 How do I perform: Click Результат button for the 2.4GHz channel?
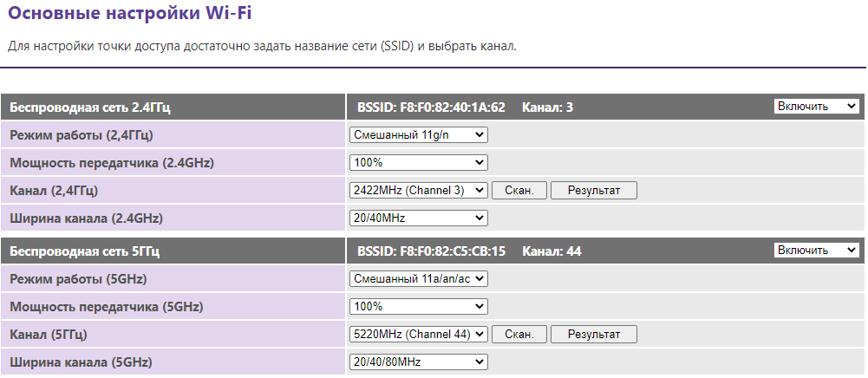[x=594, y=190]
